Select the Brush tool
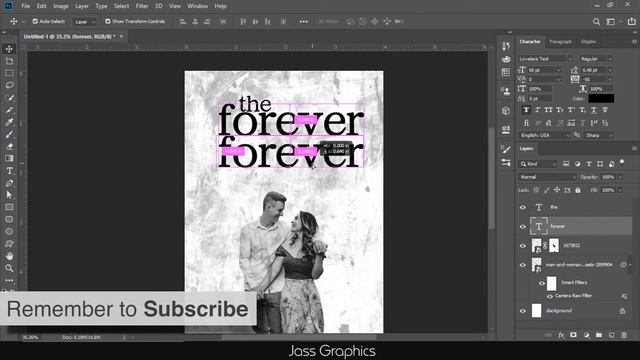Image resolution: width=640 pixels, height=360 pixels. [9, 134]
